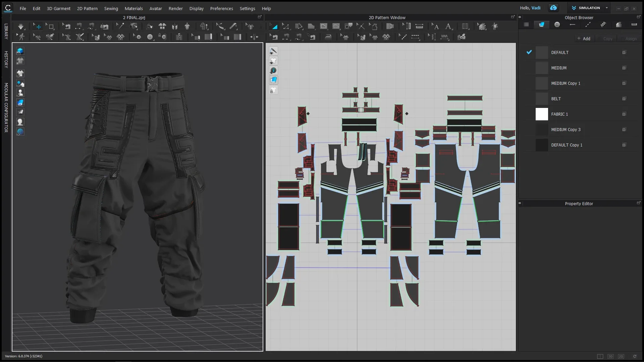The width and height of the screenshot is (644, 362).
Task: Select the Pin tool
Action: pyautogui.click(x=120, y=26)
